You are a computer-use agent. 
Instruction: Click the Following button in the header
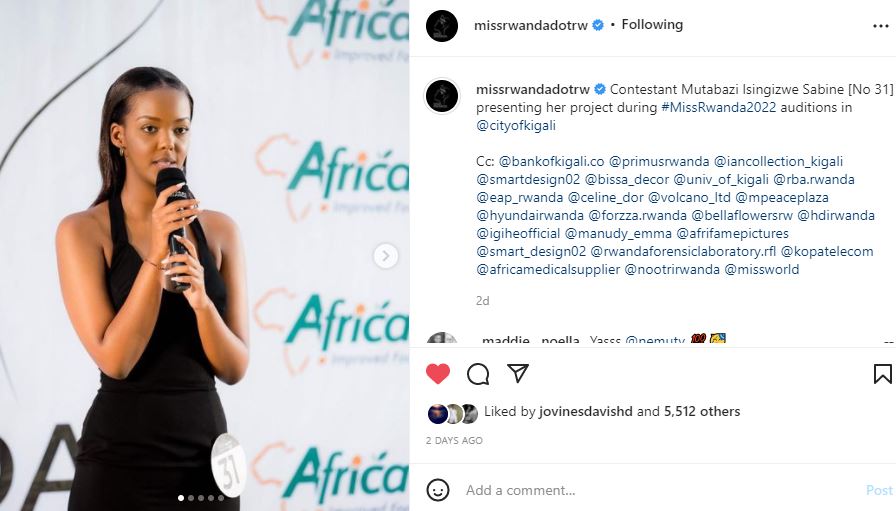pyautogui.click(x=652, y=25)
